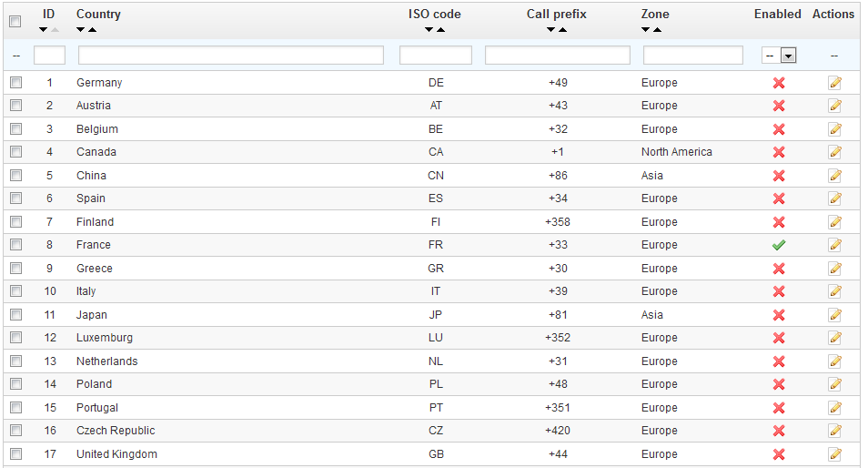Sort Country column ascending arrow
The height and width of the screenshot is (468, 868).
[93, 30]
